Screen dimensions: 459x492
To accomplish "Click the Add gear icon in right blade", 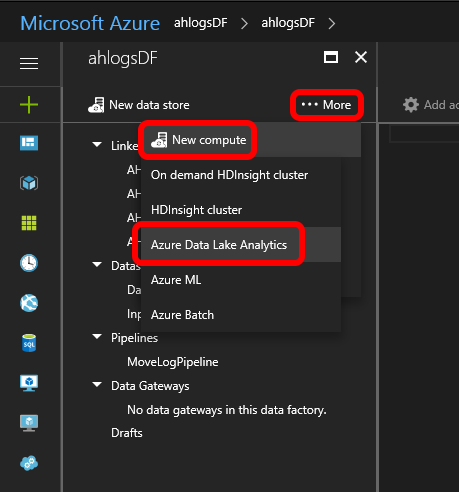I will [x=411, y=105].
